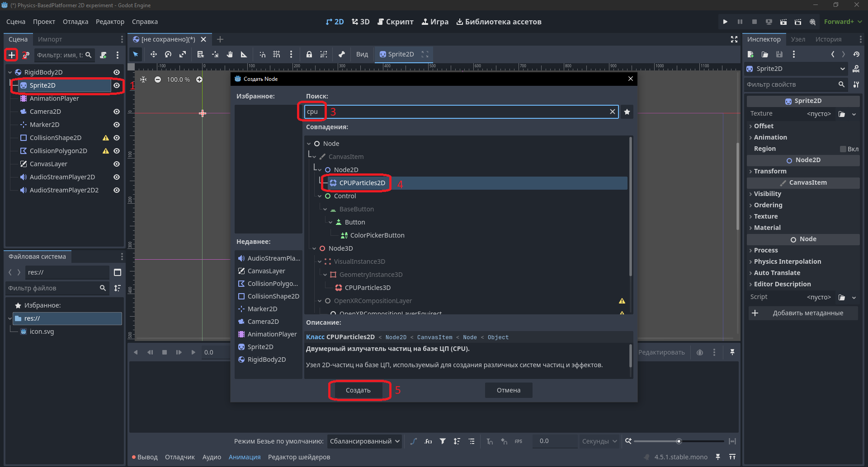Click the favorite star beside search field
The height and width of the screenshot is (467, 868).
point(627,112)
